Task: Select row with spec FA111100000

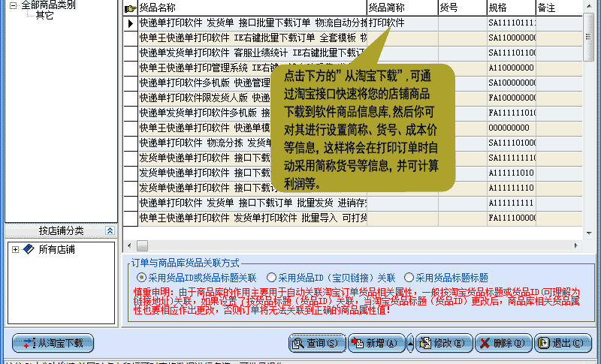Action: coord(352,218)
